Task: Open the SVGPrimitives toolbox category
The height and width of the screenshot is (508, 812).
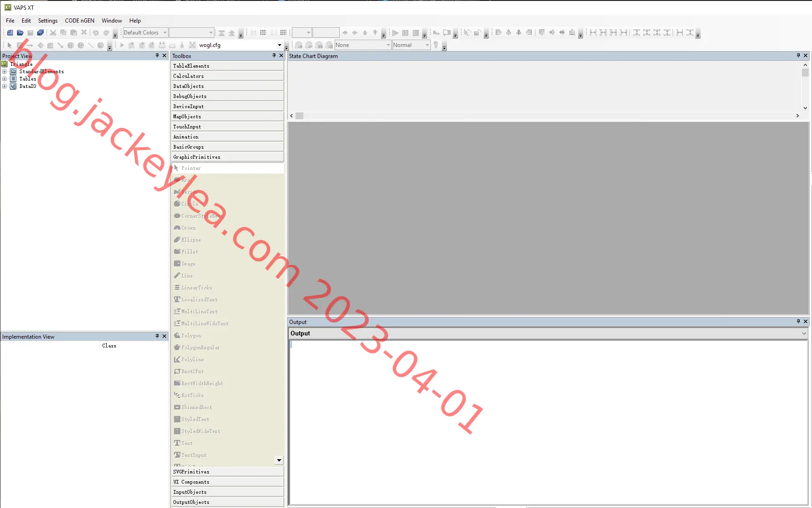Action: pos(228,472)
